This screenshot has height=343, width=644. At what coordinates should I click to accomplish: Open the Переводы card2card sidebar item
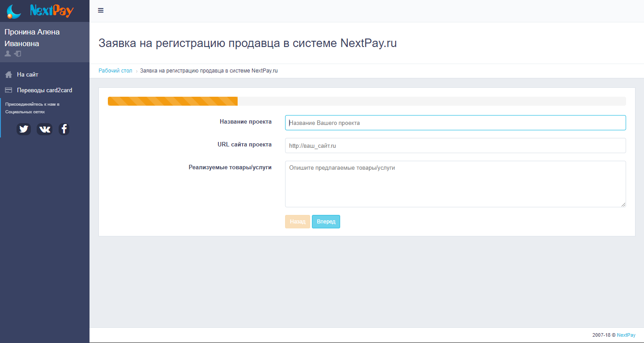pyautogui.click(x=44, y=90)
